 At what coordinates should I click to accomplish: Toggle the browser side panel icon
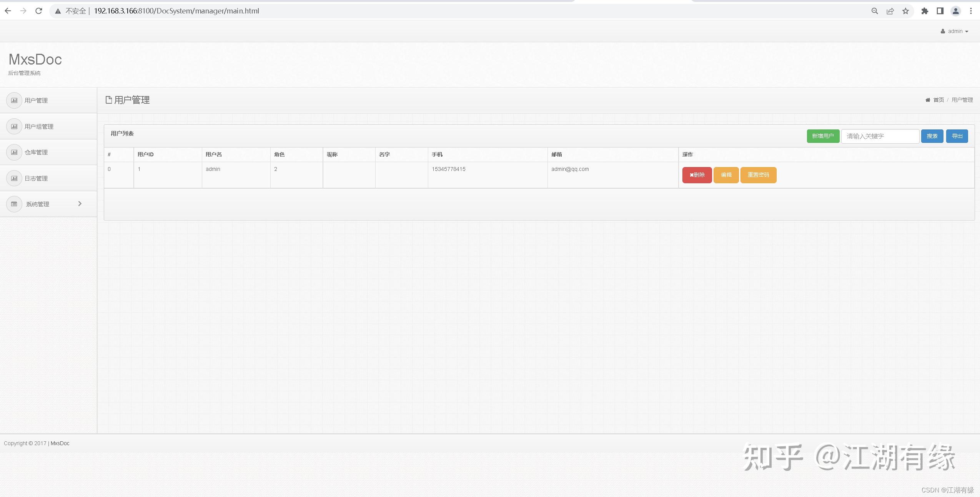point(940,11)
